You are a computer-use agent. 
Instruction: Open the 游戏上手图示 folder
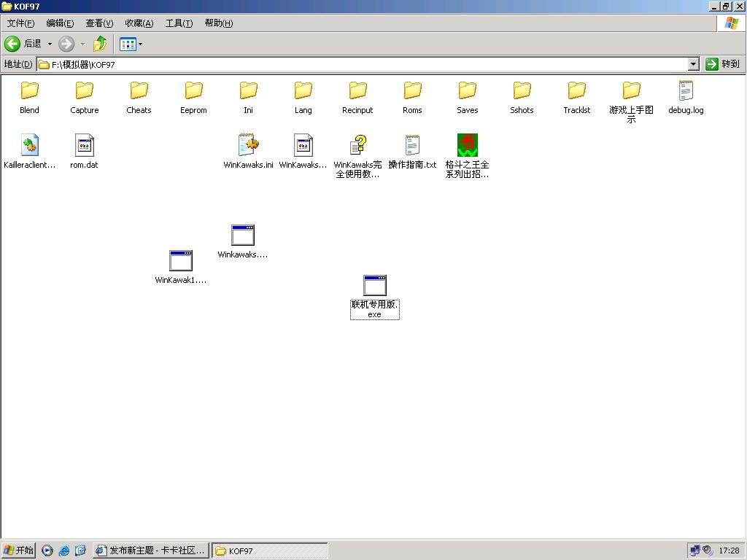[x=631, y=102]
